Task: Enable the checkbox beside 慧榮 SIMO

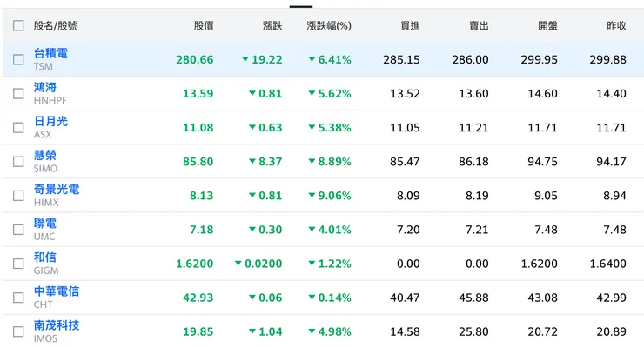Action: 18,162
